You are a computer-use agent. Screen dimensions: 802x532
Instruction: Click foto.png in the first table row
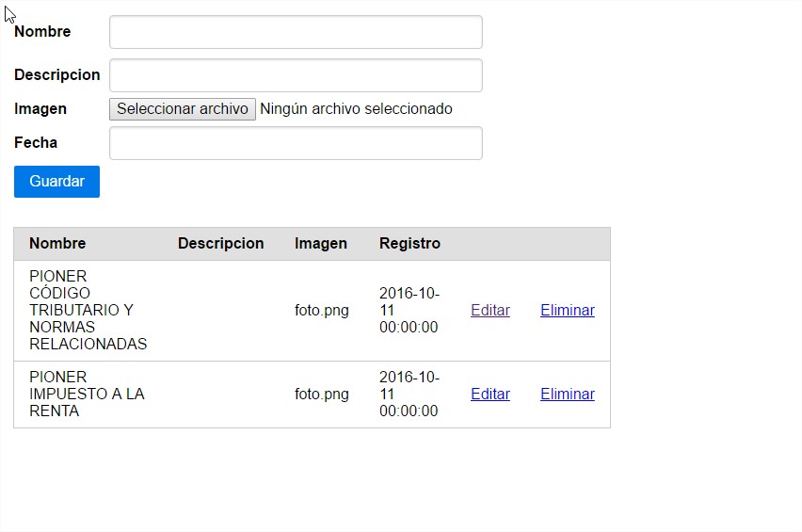321,311
